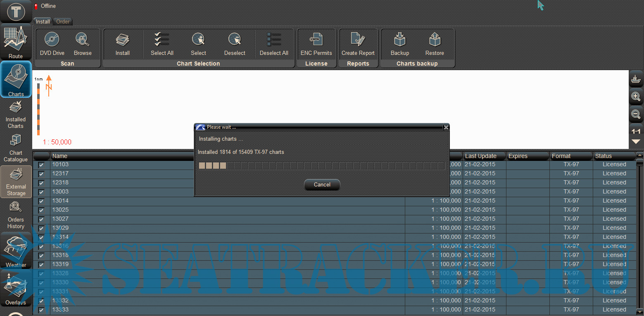The image size is (644, 316).
Task: Sort the table by Format column
Action: [x=571, y=156]
